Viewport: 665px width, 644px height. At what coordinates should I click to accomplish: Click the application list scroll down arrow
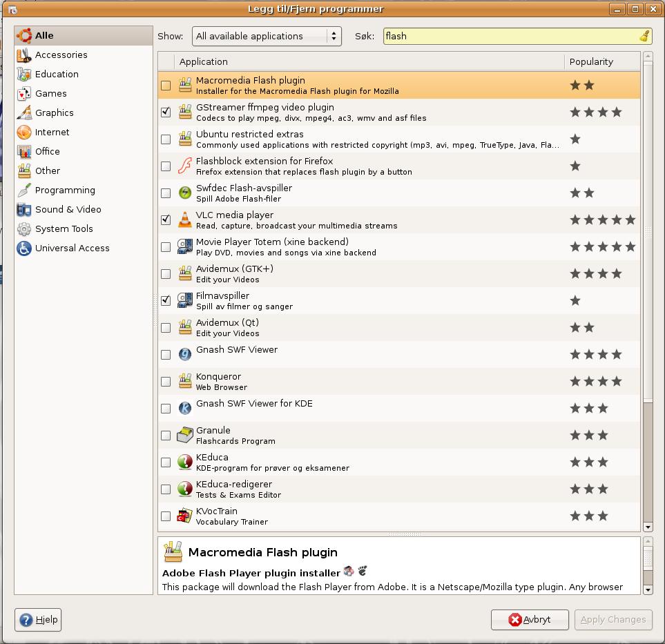pos(648,527)
